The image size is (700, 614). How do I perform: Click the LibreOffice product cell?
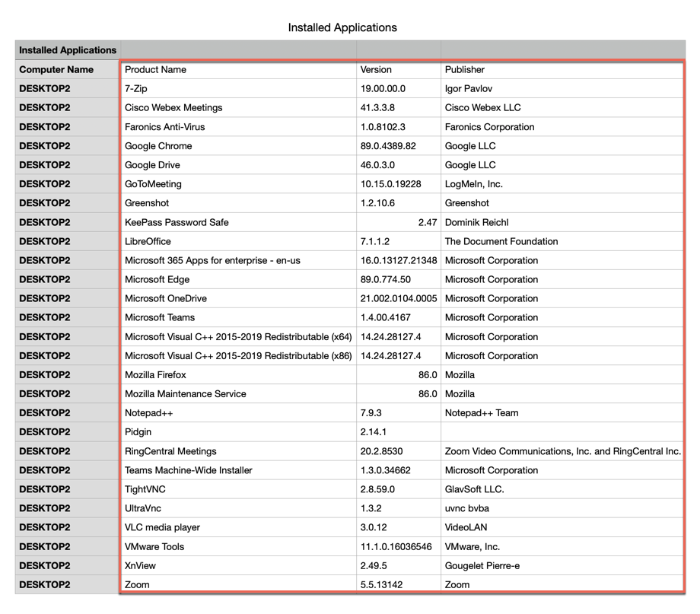pos(238,241)
